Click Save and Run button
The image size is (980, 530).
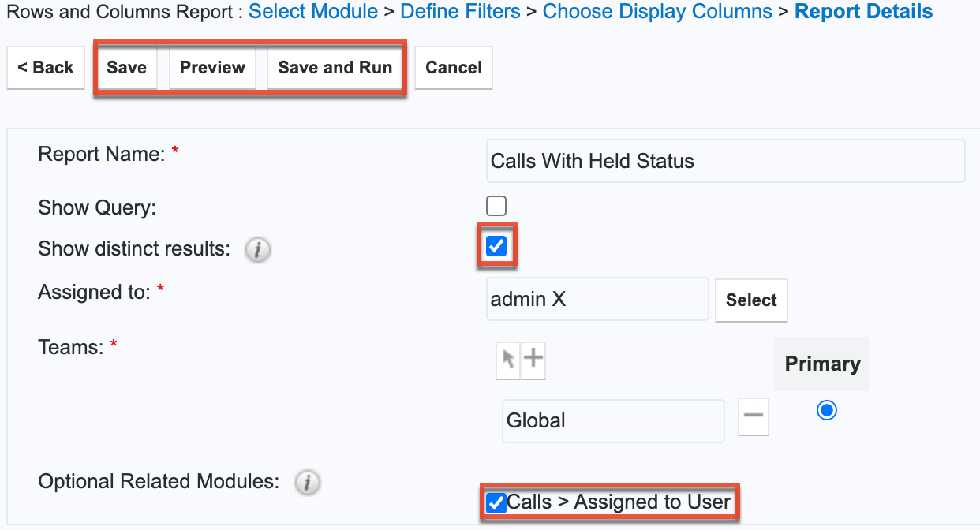point(335,68)
